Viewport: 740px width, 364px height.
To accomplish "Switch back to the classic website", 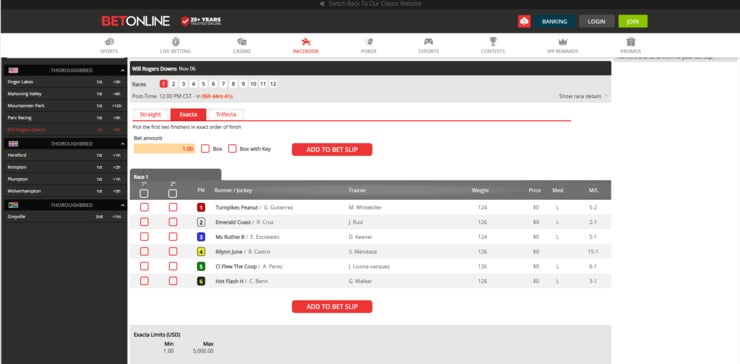I will point(370,4).
